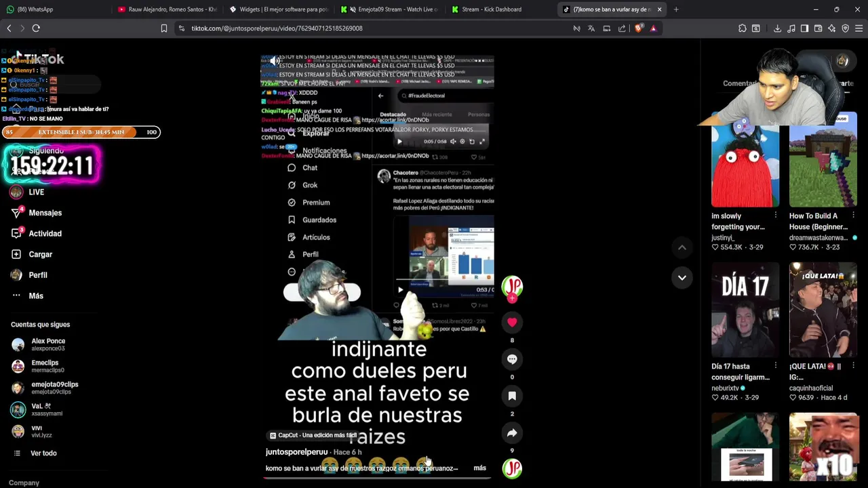Open the browser hamburger menu

pos(859,28)
